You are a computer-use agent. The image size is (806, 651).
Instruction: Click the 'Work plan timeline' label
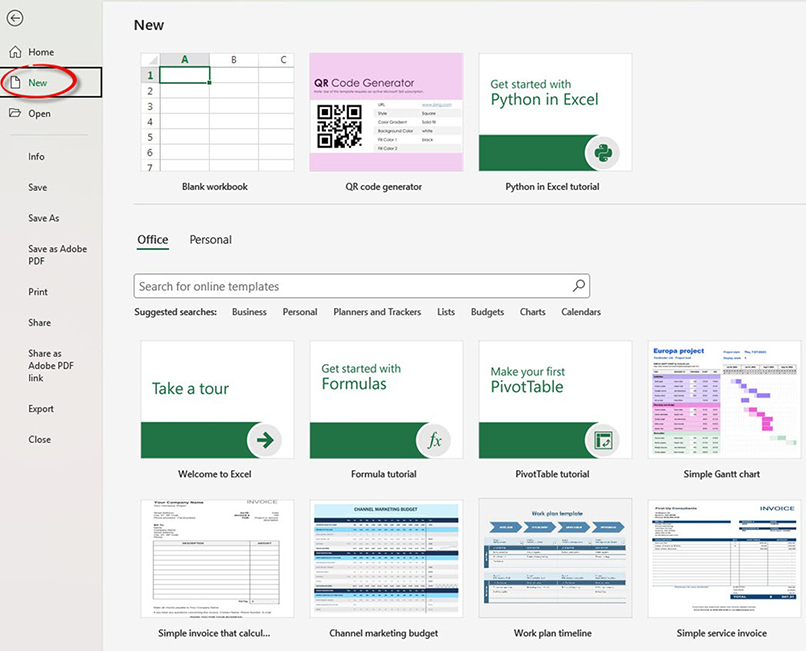[x=553, y=633]
